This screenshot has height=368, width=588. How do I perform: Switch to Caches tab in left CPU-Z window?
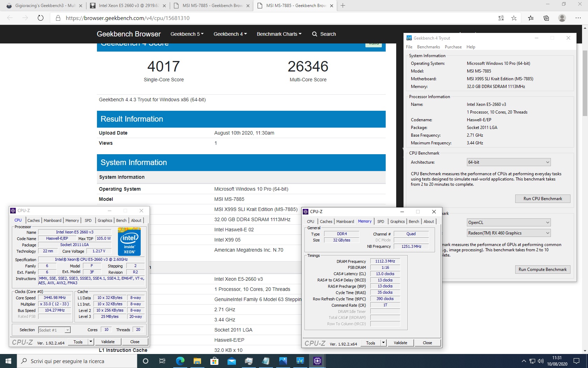pyautogui.click(x=34, y=220)
